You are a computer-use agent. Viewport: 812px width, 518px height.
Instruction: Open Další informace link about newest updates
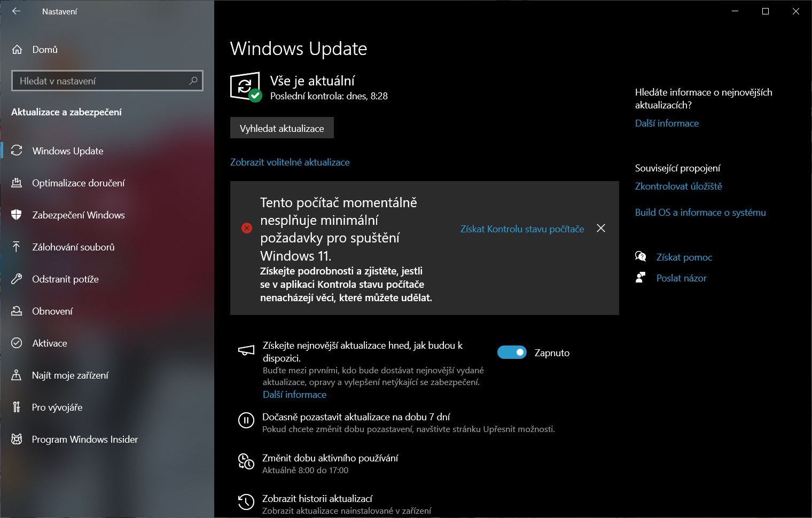[x=667, y=123]
